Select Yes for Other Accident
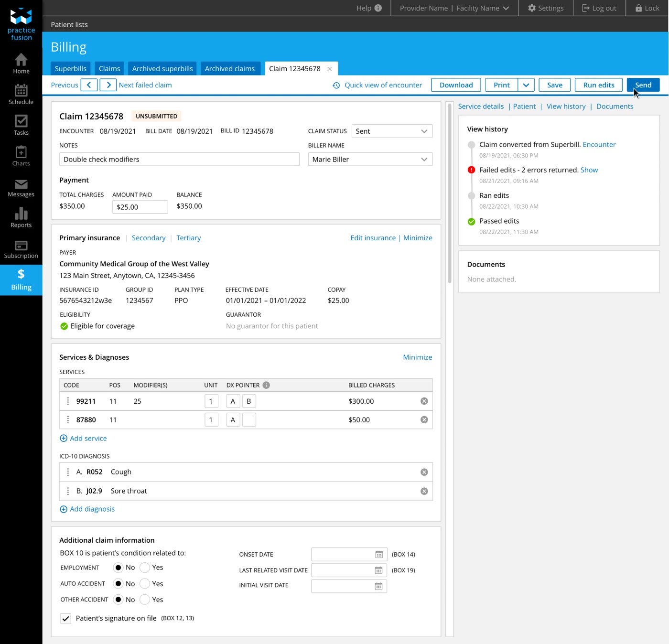669x644 pixels. click(x=145, y=600)
